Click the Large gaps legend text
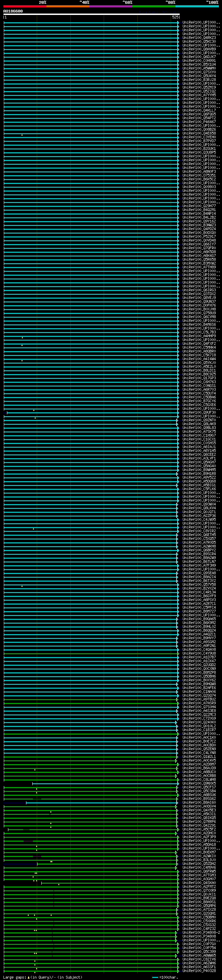Viewport: 222px width, 980px height. 43,977
